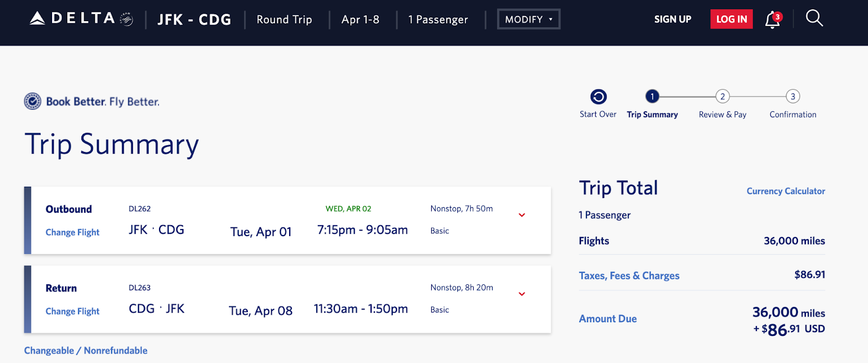Change the Return flight
Viewport: 868px width, 363px height.
pyautogui.click(x=73, y=311)
